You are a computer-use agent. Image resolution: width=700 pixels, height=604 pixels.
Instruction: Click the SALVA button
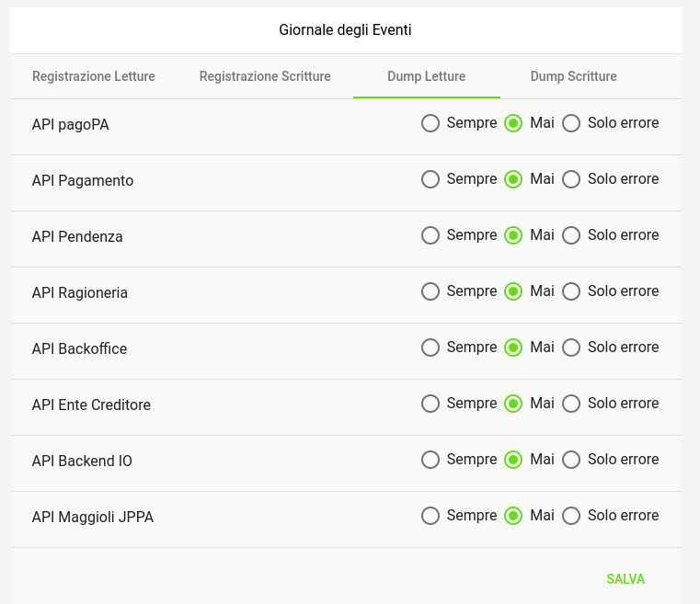click(x=625, y=579)
